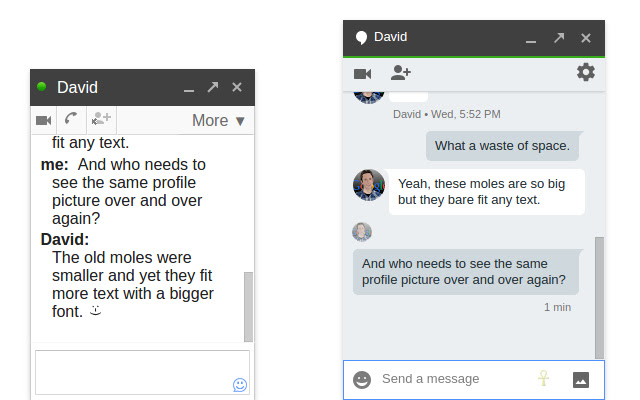Minimize the new Hangouts David chat

pos(532,38)
